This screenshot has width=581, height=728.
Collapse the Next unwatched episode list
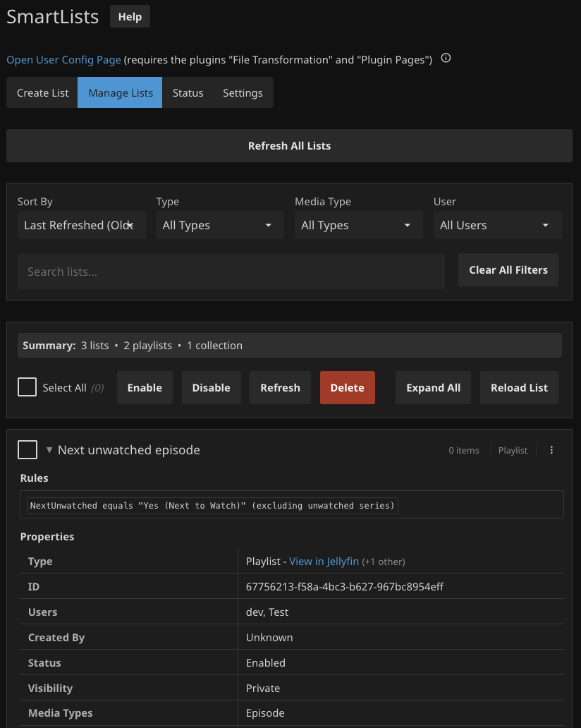(x=49, y=449)
